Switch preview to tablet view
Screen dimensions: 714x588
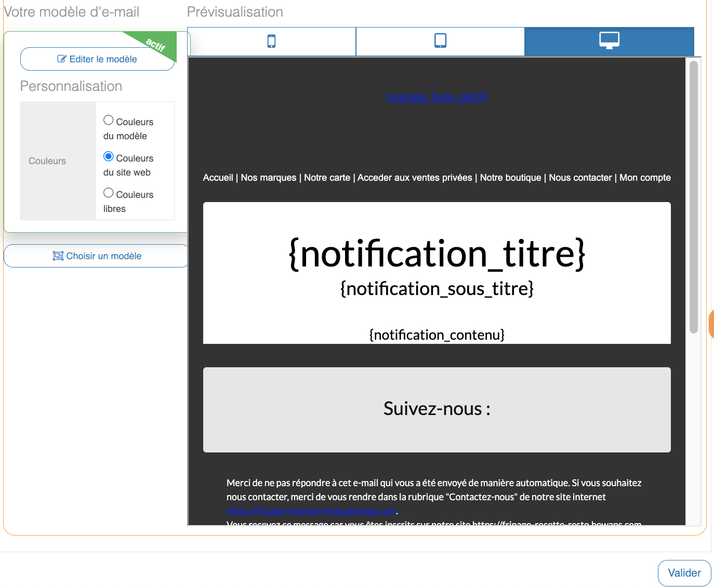click(440, 41)
